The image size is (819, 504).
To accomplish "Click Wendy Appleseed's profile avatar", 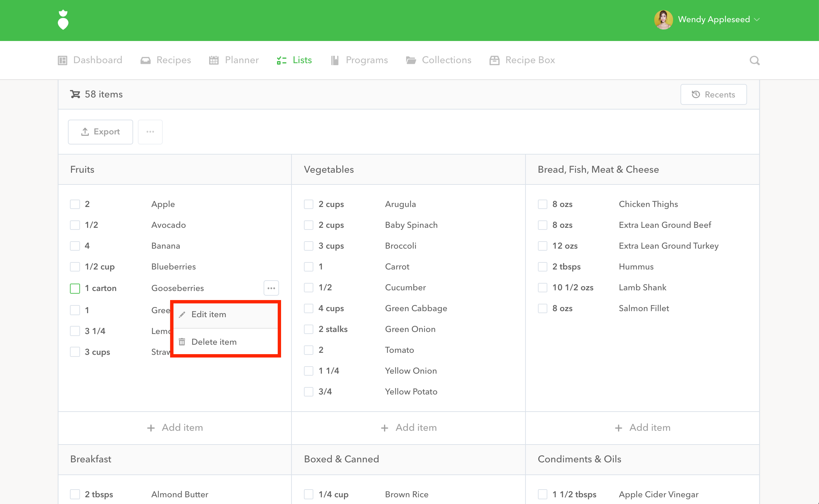I will (x=663, y=19).
